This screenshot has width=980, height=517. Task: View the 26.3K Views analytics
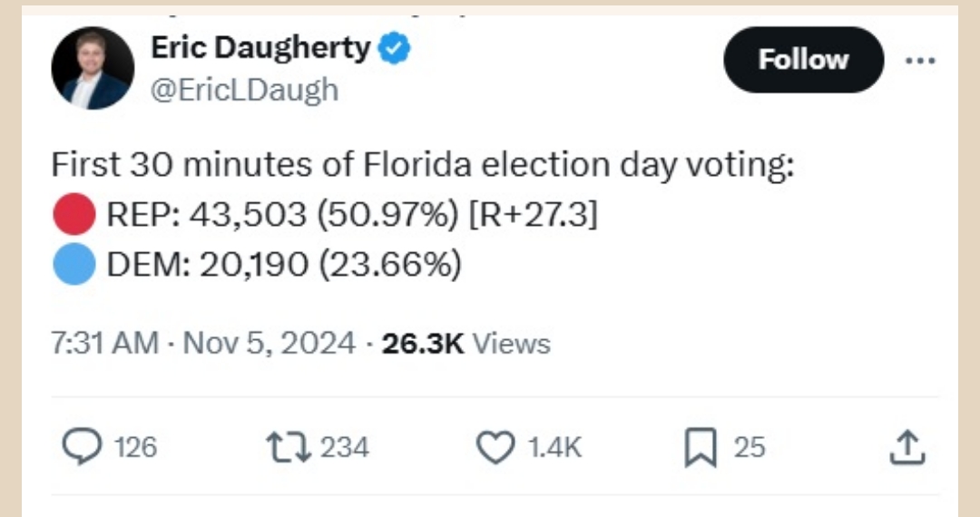pos(466,344)
